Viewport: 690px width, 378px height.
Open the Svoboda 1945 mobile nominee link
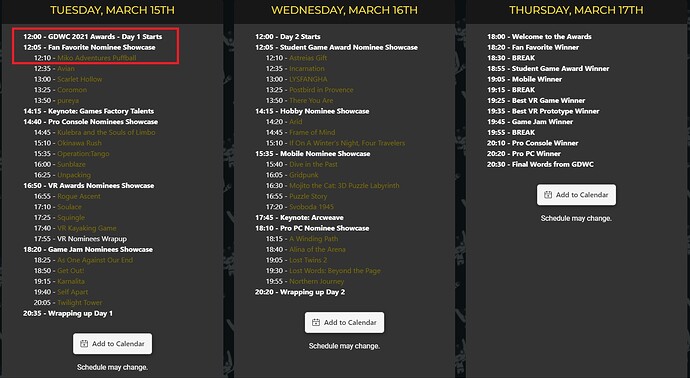click(312, 207)
